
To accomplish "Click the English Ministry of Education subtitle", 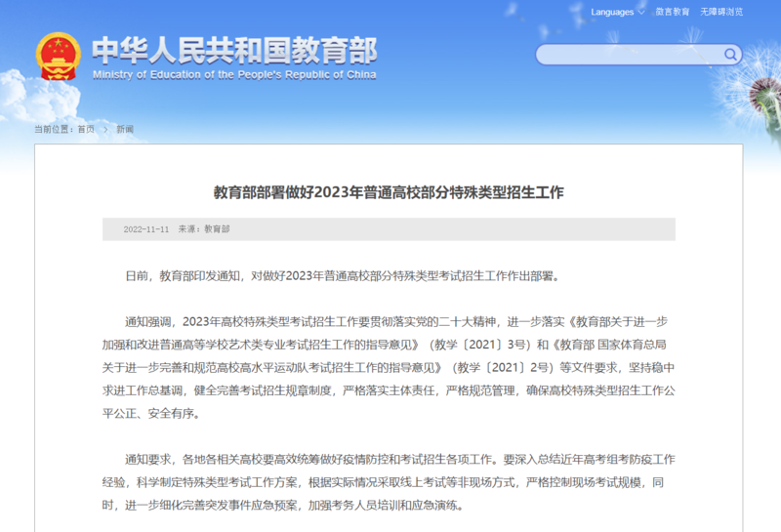I will [x=234, y=74].
